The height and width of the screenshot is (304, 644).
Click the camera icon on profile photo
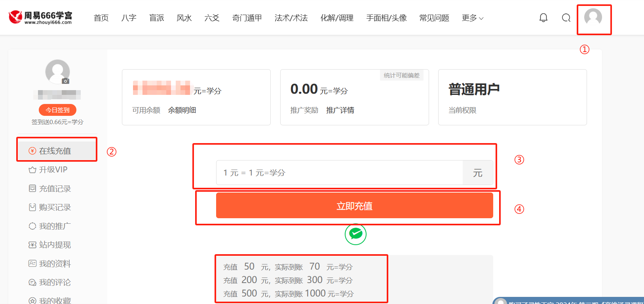[x=66, y=81]
